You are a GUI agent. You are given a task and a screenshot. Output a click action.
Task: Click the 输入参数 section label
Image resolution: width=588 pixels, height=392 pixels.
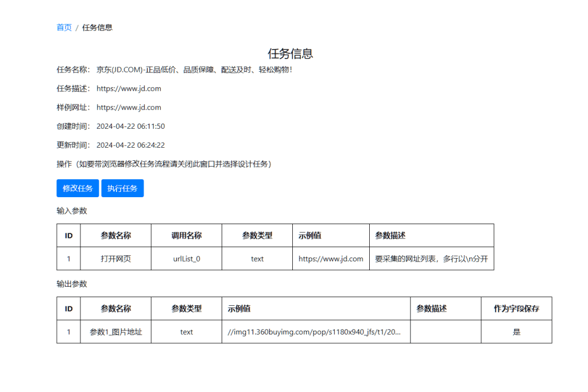72,210
